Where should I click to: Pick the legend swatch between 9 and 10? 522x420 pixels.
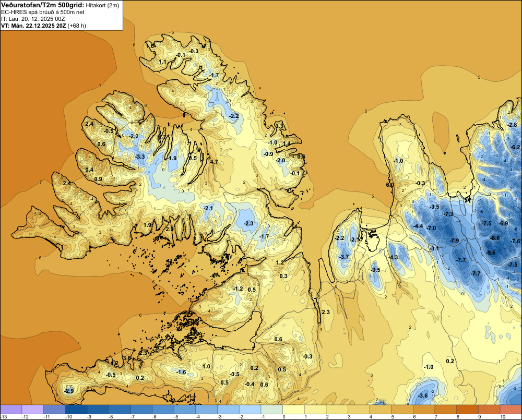(x=489, y=410)
